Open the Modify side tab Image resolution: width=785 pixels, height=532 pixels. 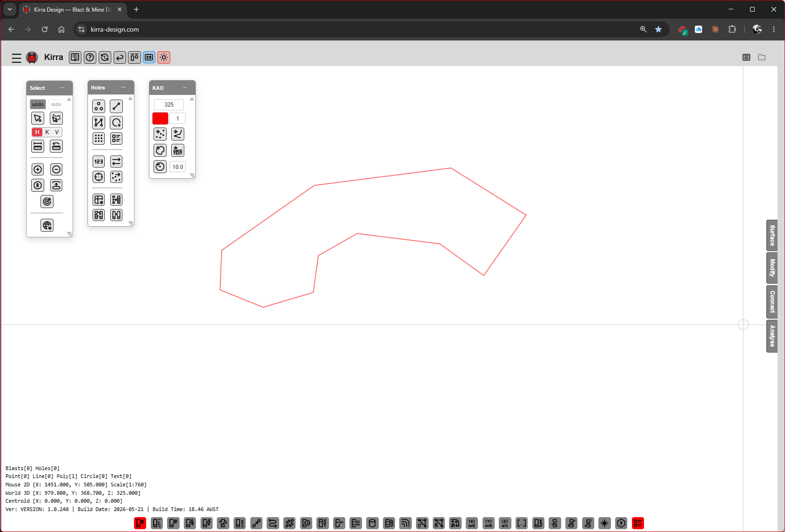click(x=772, y=268)
